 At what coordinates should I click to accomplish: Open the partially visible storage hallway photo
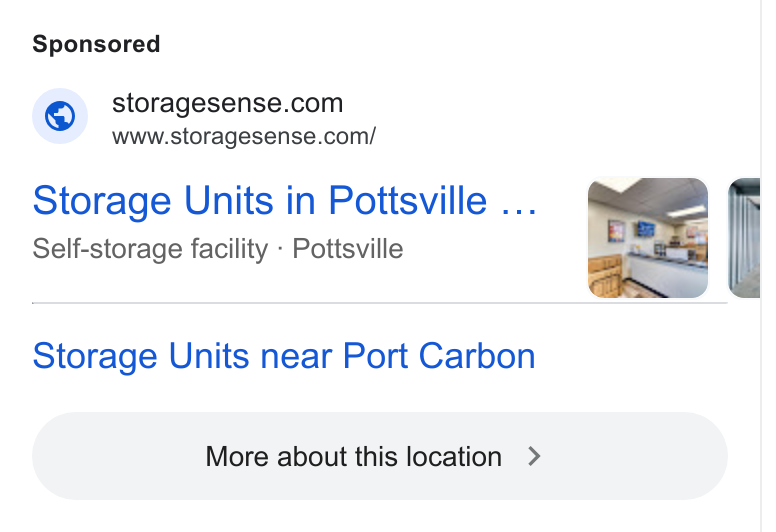744,238
